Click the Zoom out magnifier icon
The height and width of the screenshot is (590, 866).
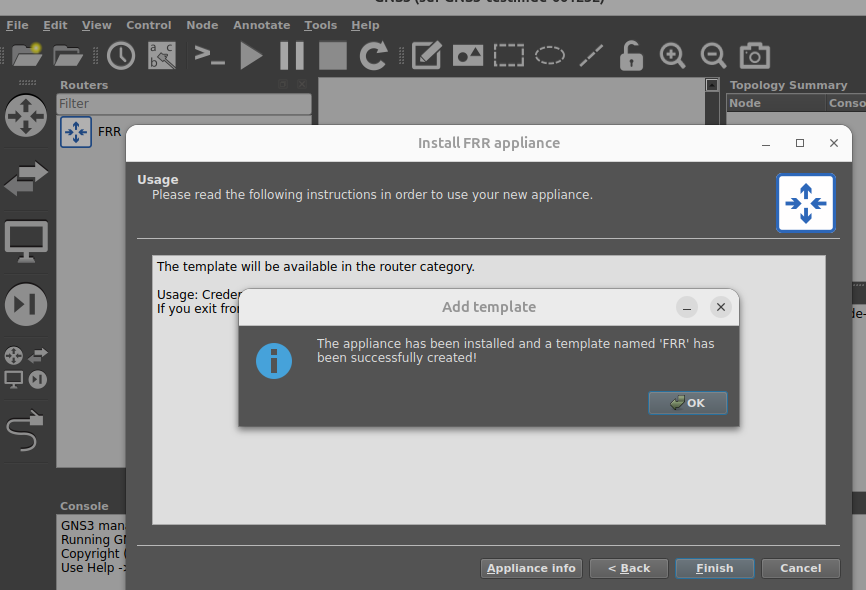[713, 55]
